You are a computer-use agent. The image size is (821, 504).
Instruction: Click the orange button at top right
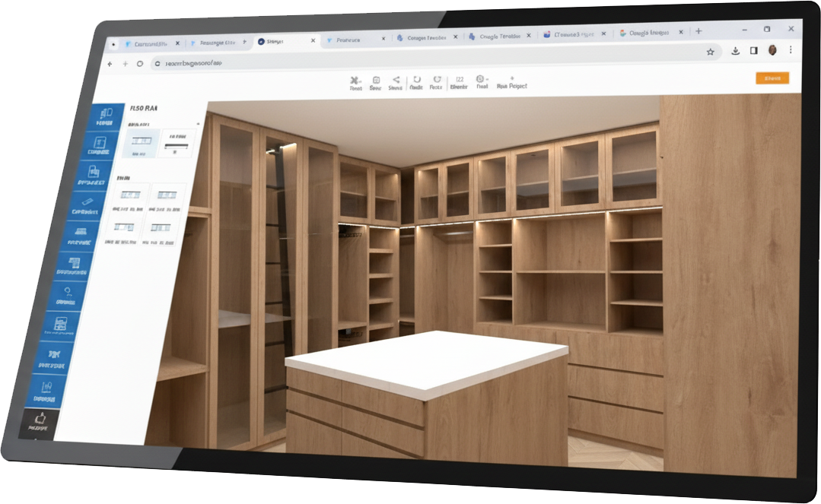pyautogui.click(x=772, y=78)
